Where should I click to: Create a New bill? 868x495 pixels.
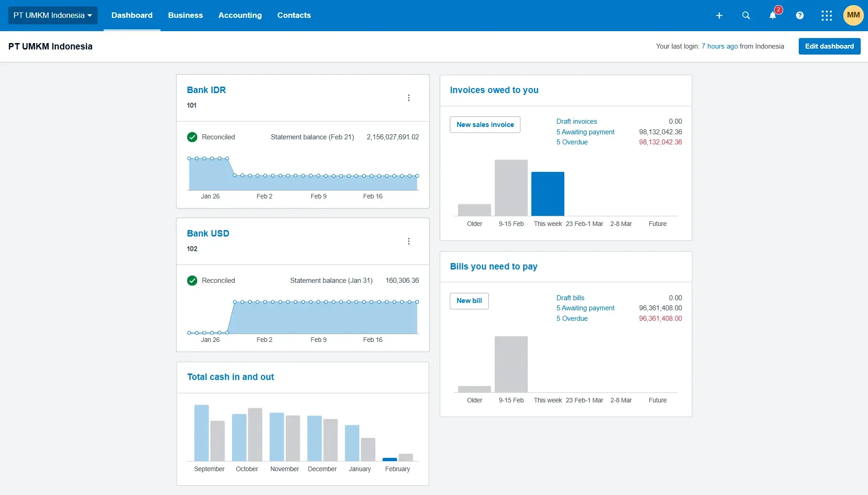click(469, 301)
